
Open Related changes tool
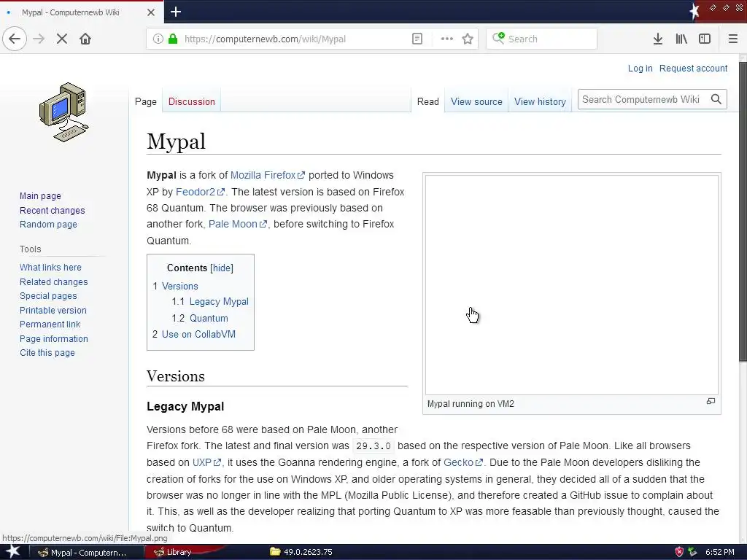click(x=53, y=282)
